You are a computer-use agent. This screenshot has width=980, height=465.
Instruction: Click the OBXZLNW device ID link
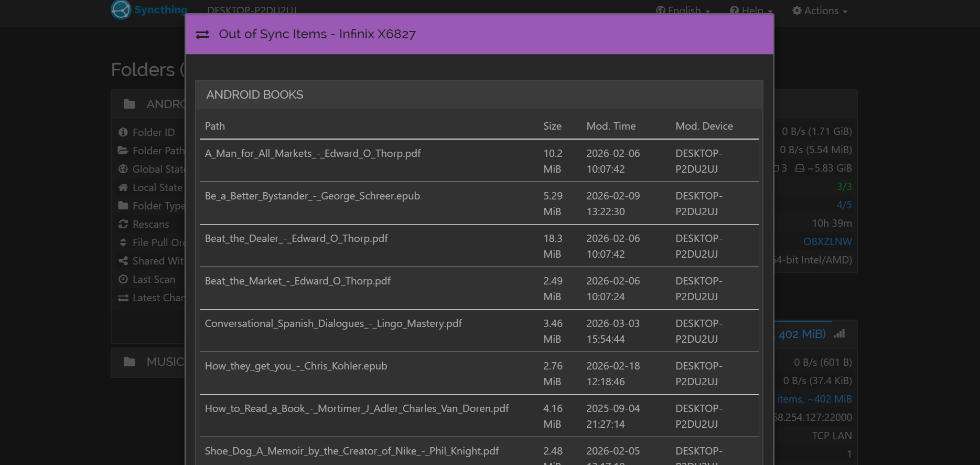click(x=827, y=241)
